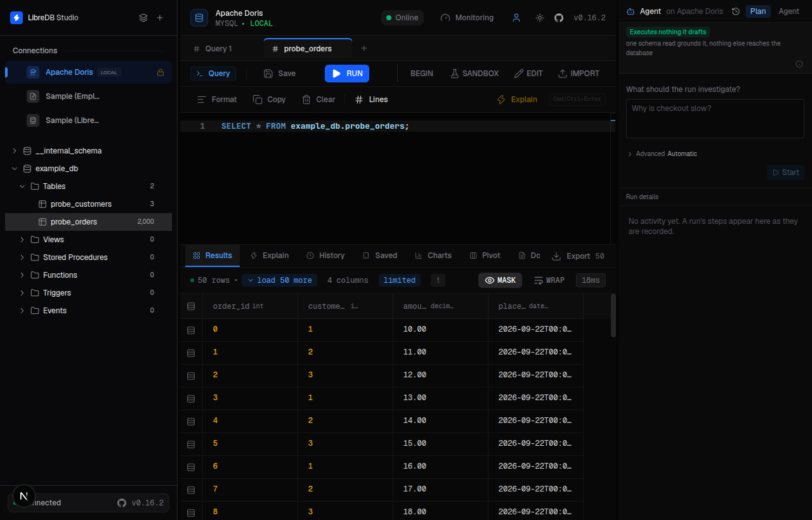Add a new query tab
The image size is (812, 520).
click(x=363, y=48)
